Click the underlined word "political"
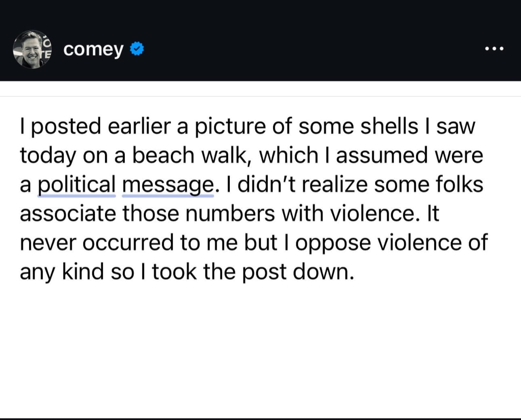Screen dimensions: 521x420 tap(77, 185)
